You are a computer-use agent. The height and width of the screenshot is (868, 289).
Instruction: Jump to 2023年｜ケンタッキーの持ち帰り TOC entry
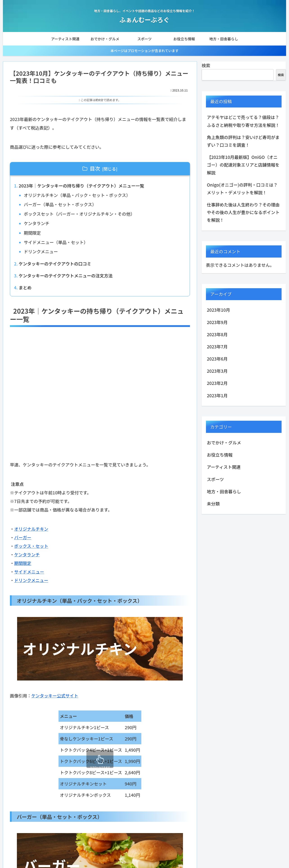[81, 186]
